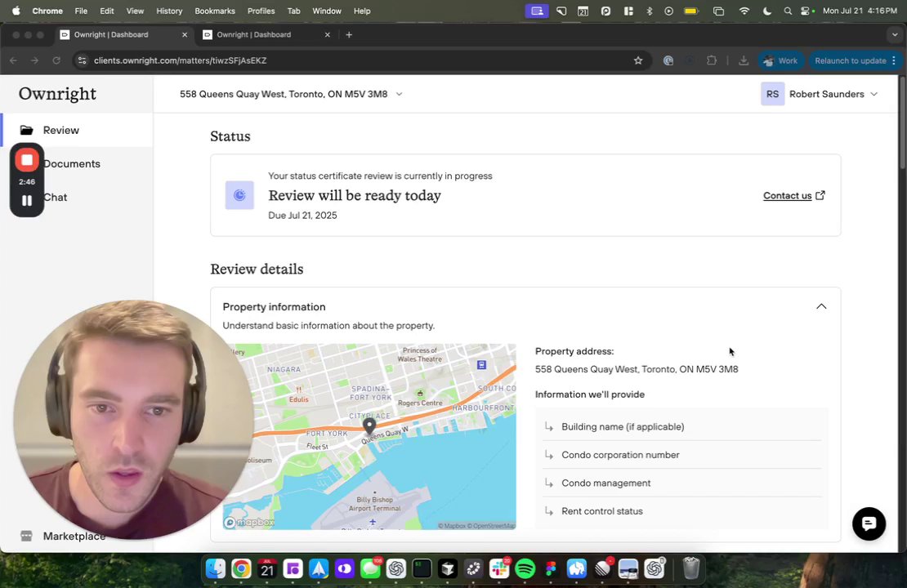Image resolution: width=907 pixels, height=588 pixels.
Task: Open Wi-Fi status in menu bar
Action: (x=744, y=11)
